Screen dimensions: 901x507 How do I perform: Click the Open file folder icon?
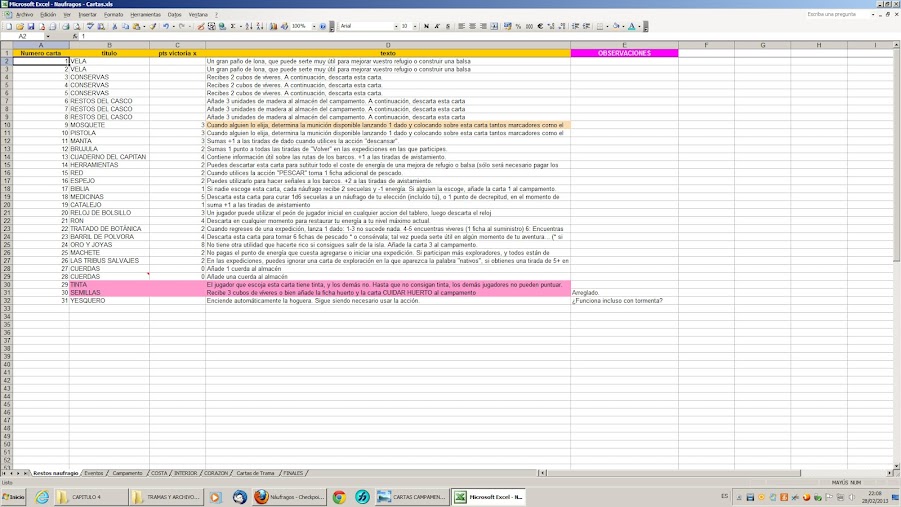(20, 26)
